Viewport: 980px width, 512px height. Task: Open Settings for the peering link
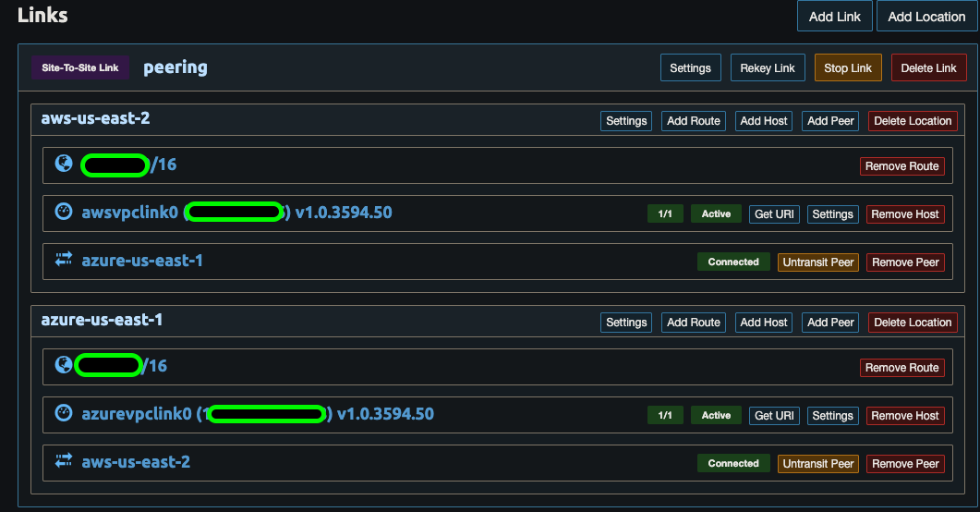click(x=690, y=68)
